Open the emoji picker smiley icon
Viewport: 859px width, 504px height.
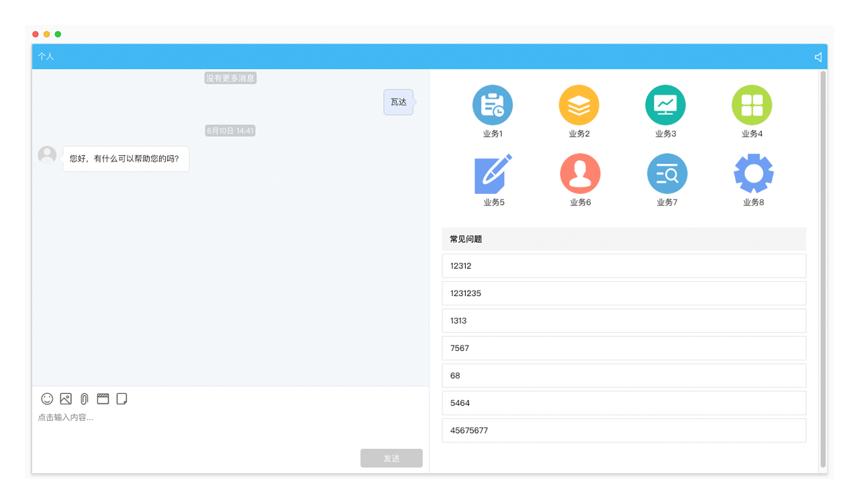[47, 399]
